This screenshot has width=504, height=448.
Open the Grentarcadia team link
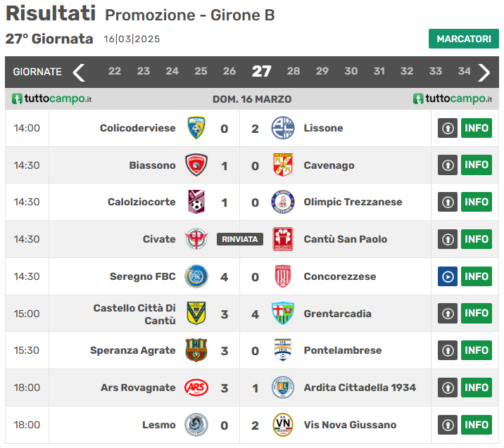(x=337, y=314)
